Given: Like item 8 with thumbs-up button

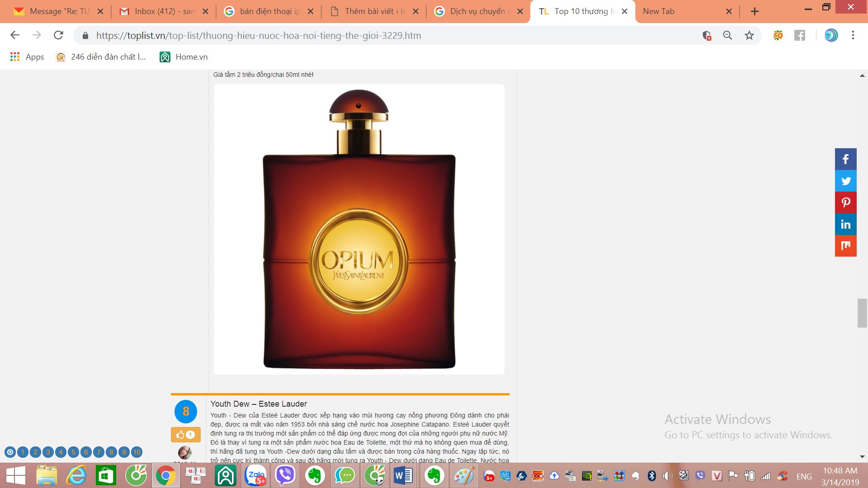Looking at the screenshot, I should tap(185, 435).
